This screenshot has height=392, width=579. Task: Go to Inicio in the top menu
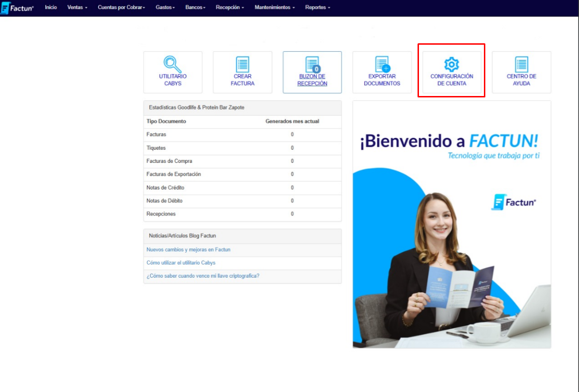[x=51, y=8]
